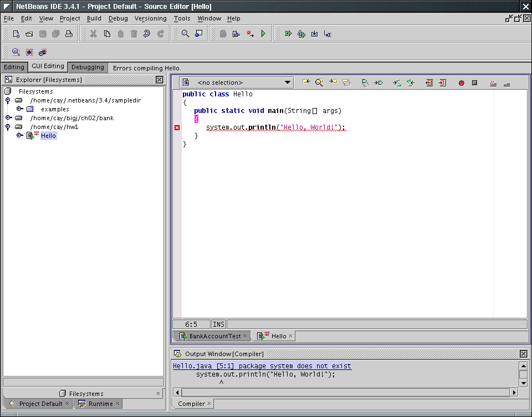Open the Debug menu
Image resolution: width=532 pixels, height=417 pixels.
click(x=118, y=18)
